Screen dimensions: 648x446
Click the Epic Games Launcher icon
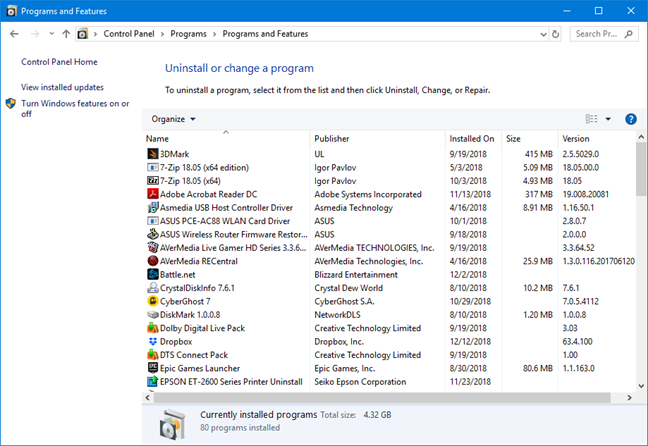point(152,368)
